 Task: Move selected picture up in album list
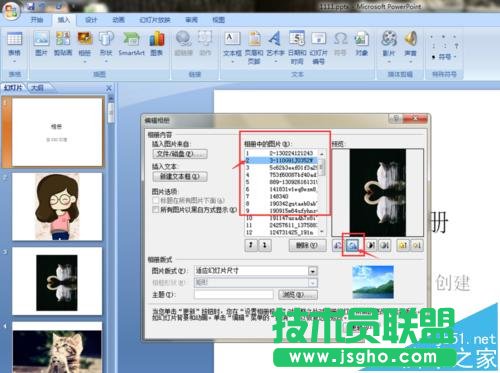[251, 245]
